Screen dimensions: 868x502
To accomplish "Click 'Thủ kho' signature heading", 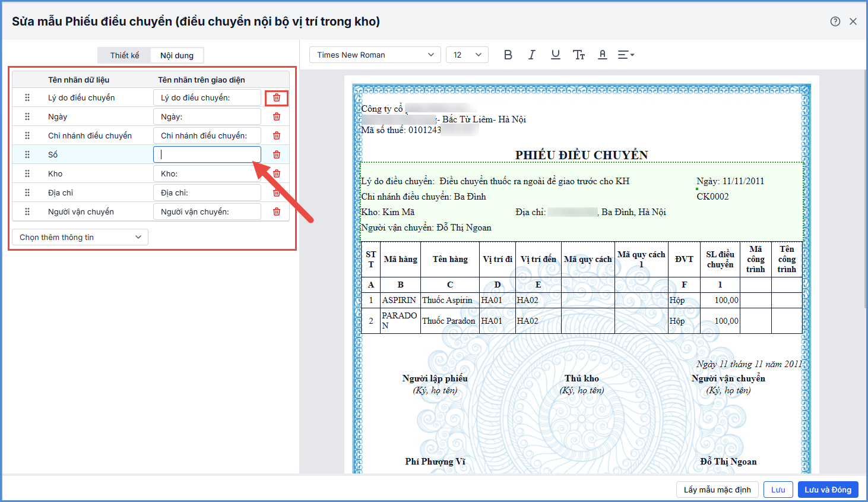I will [x=582, y=378].
